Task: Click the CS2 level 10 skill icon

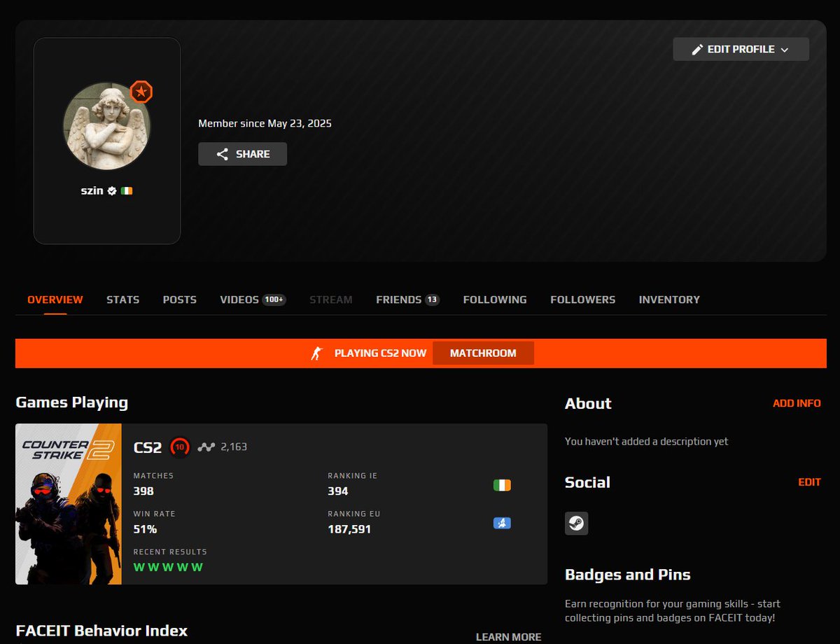Action: 180,447
